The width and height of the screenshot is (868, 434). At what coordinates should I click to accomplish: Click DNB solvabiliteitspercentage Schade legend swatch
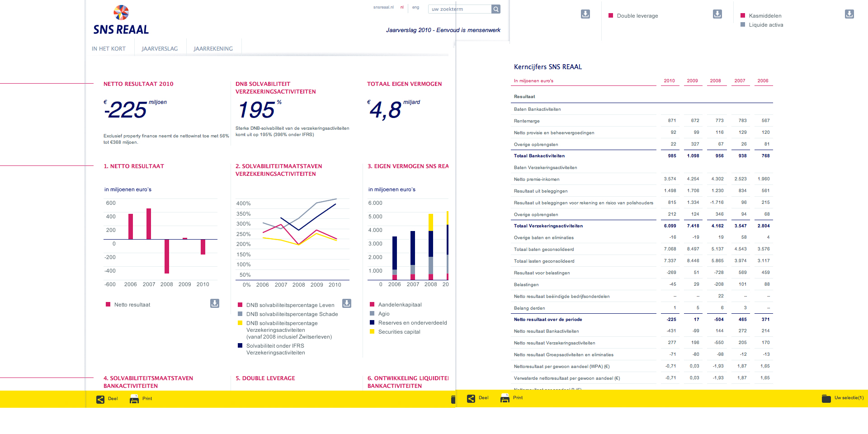click(x=240, y=314)
